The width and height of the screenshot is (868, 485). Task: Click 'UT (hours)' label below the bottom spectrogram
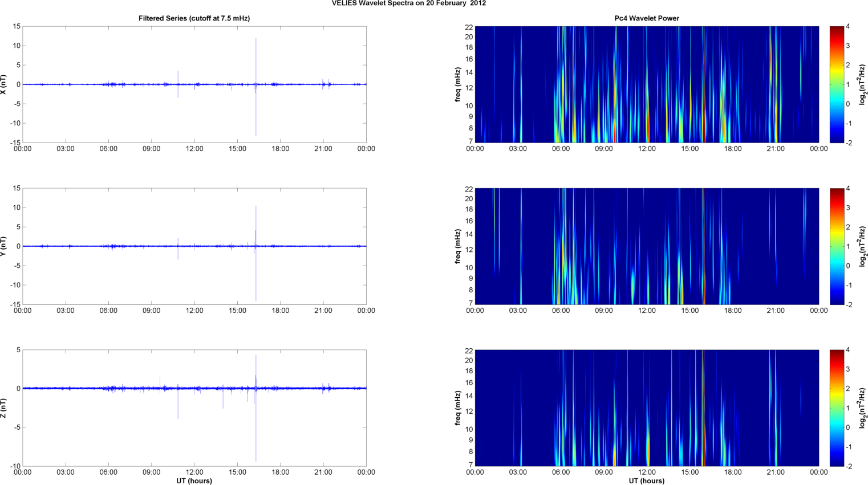(646, 481)
